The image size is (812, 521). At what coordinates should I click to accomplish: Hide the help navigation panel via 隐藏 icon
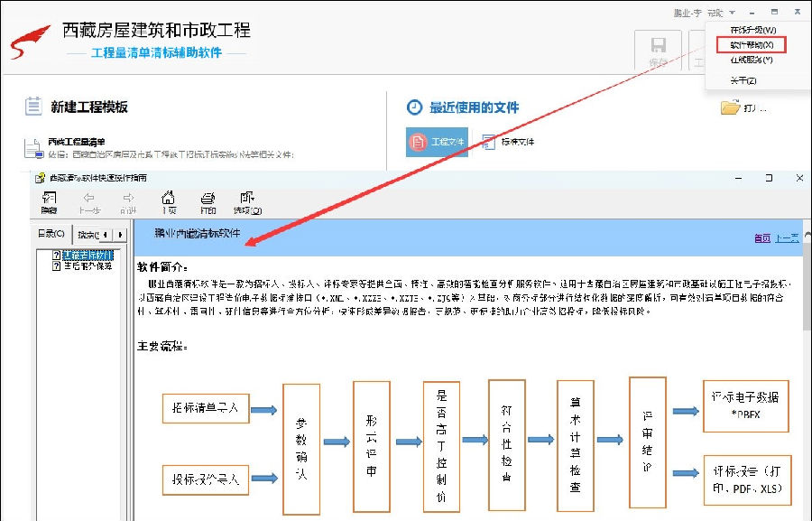coord(50,200)
